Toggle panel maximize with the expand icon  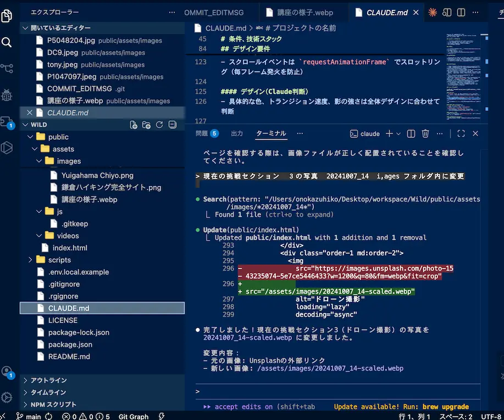click(461, 133)
